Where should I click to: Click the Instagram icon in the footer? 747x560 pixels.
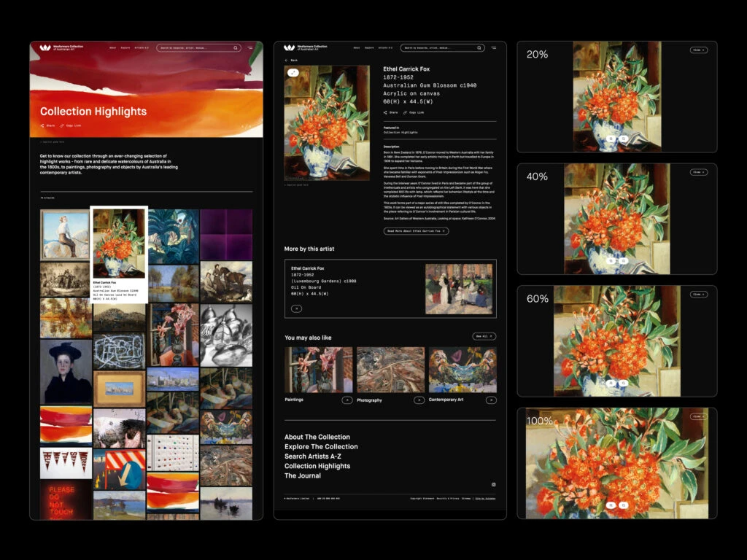(x=493, y=485)
